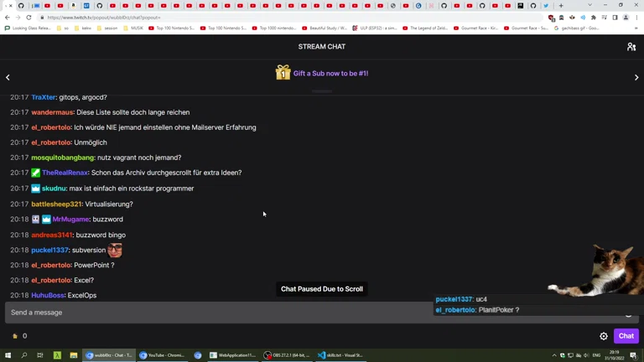The image size is (644, 362).
Task: Open a new browser tab
Action: (x=561, y=6)
